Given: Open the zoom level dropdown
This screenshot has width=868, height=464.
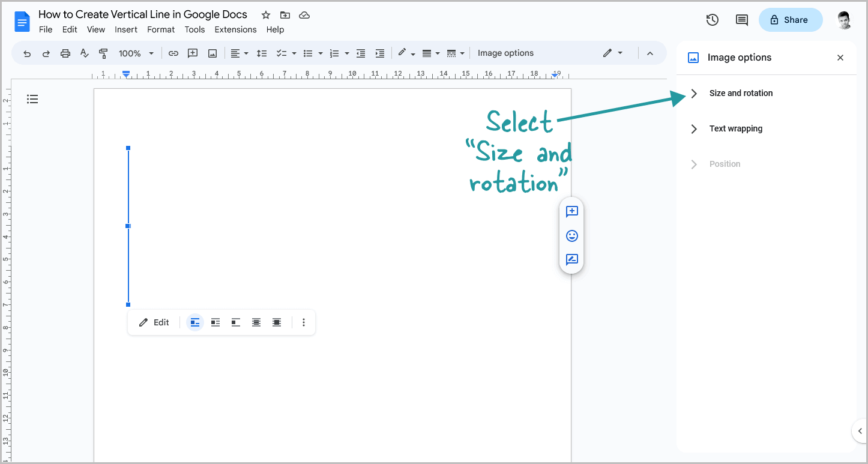Looking at the screenshot, I should [x=136, y=53].
